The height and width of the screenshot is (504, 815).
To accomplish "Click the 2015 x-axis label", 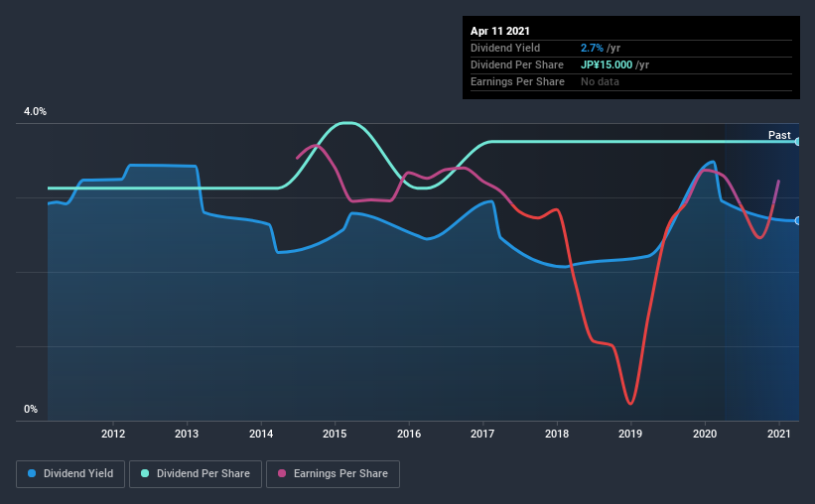I will [335, 434].
